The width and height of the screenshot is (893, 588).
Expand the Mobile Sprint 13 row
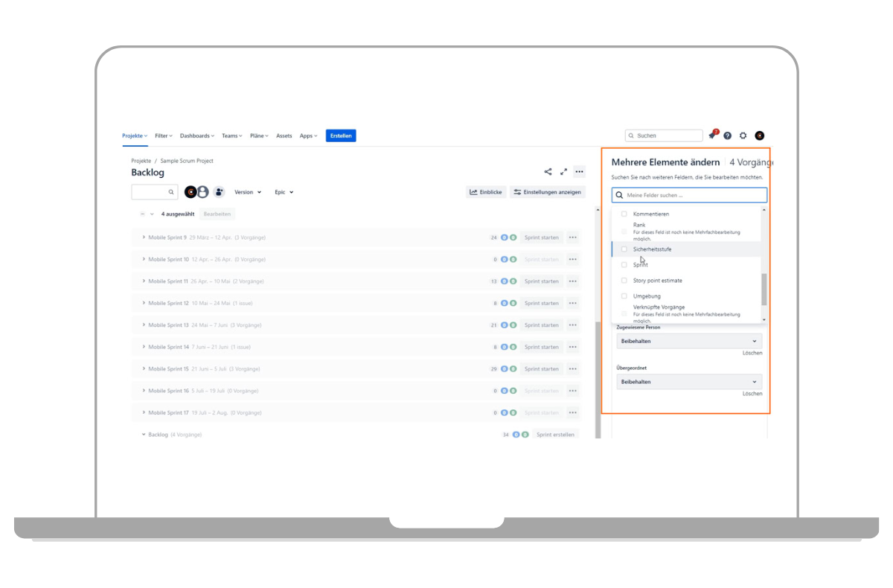tap(144, 325)
